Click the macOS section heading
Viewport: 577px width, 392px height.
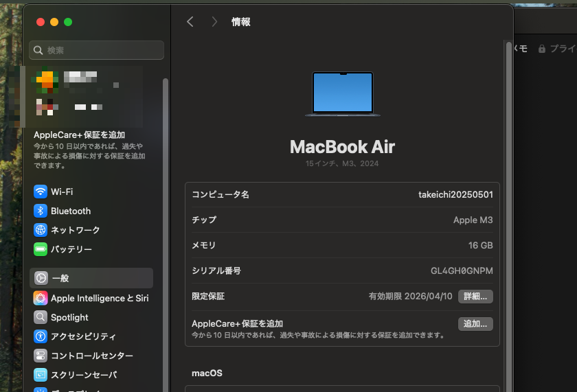(x=207, y=373)
